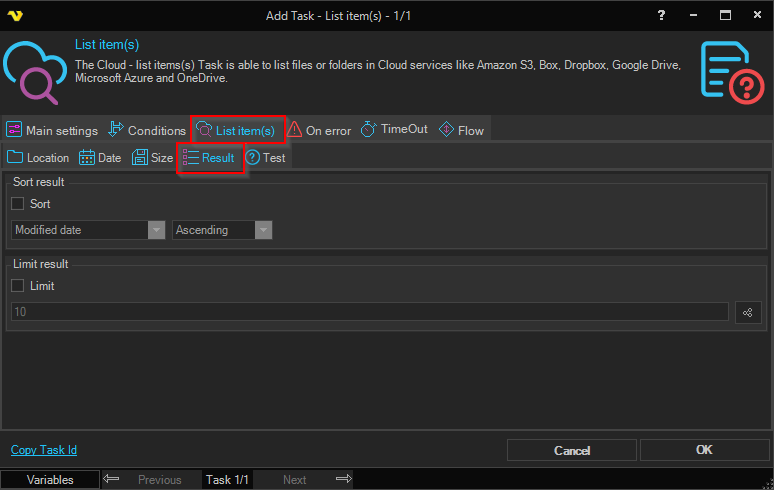This screenshot has width=774, height=490.
Task: Click the left arrow beside Previous
Action: 111,479
